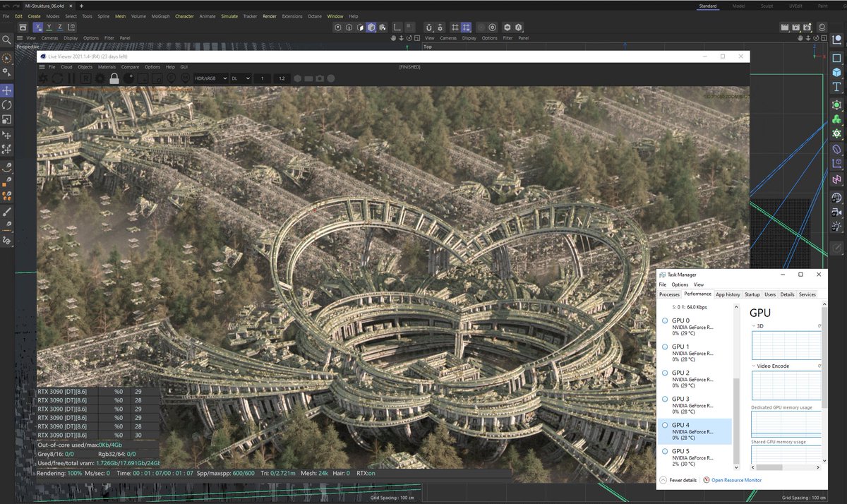Click the camera snapshot icon in Live Viewer

pyautogui.click(x=320, y=78)
